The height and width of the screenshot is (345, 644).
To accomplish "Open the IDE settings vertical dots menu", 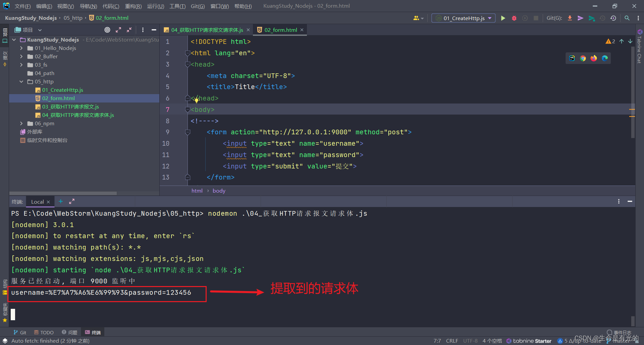I will (x=638, y=18).
